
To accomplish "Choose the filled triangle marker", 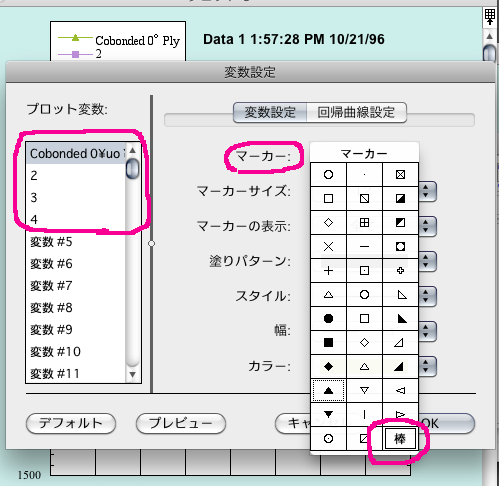I will pyautogui.click(x=328, y=390).
